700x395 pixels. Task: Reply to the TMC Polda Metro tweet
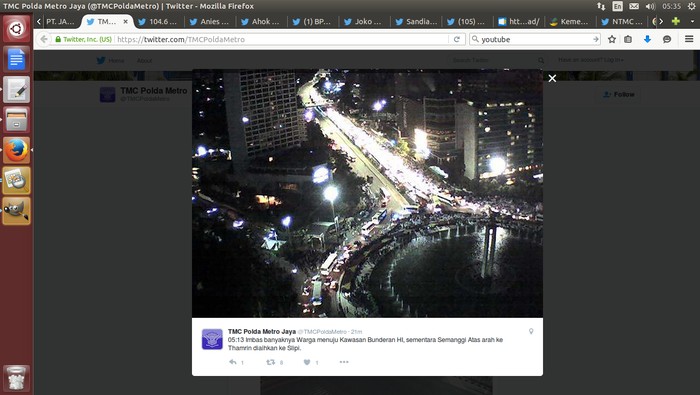tap(233, 362)
